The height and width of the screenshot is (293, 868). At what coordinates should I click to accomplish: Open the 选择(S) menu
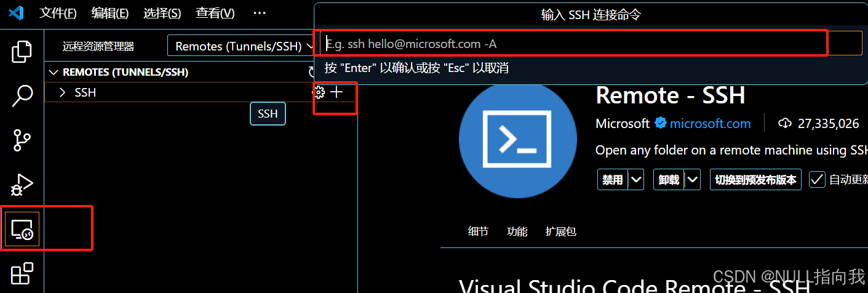(x=162, y=13)
